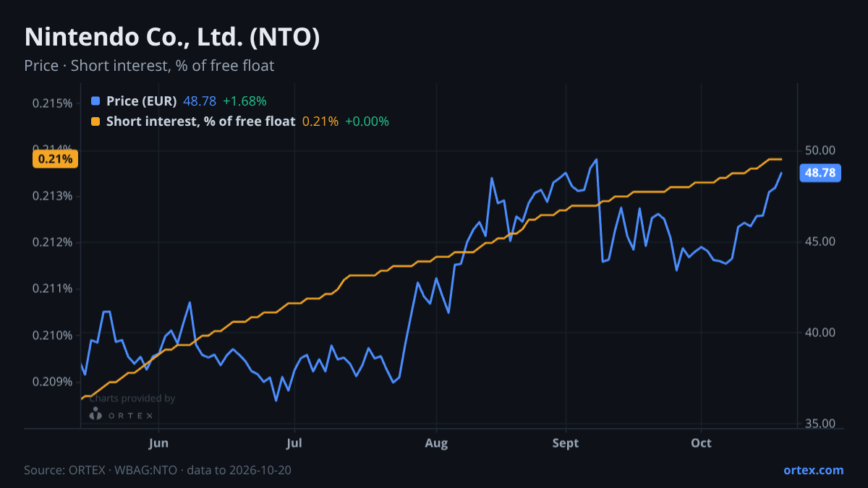The width and height of the screenshot is (868, 488).
Task: Click the 40.00 right axis label
Action: click(820, 333)
